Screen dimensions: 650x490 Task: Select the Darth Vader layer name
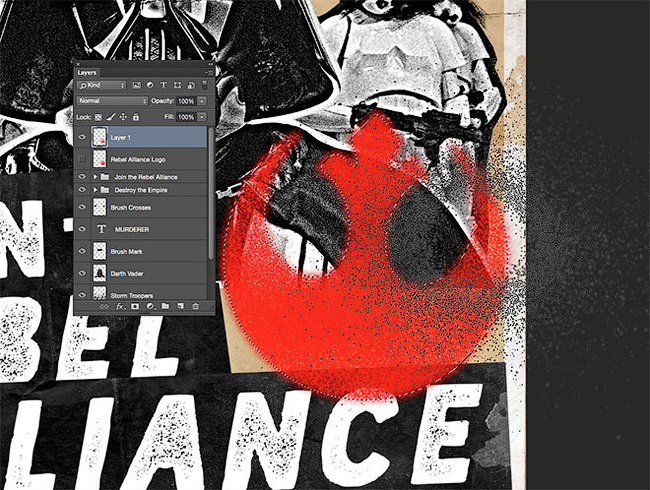click(127, 274)
